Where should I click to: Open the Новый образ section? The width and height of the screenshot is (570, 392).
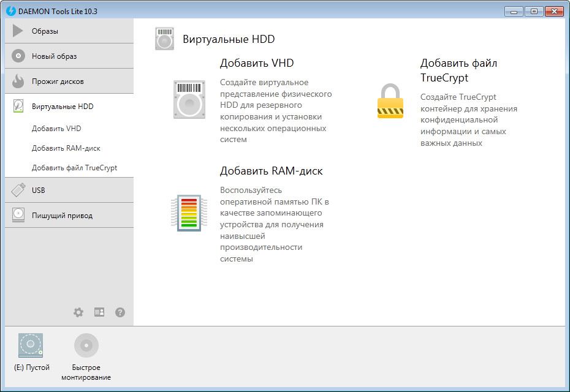tap(69, 56)
